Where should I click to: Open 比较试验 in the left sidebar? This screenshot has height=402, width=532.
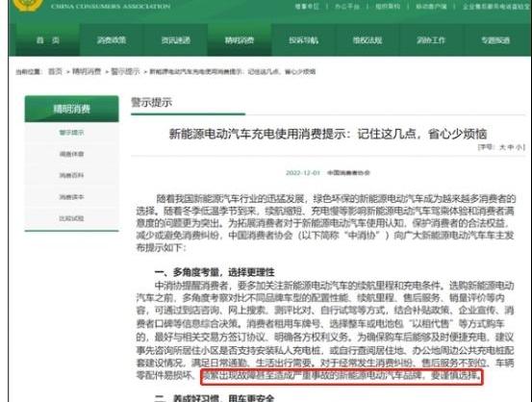(71, 218)
